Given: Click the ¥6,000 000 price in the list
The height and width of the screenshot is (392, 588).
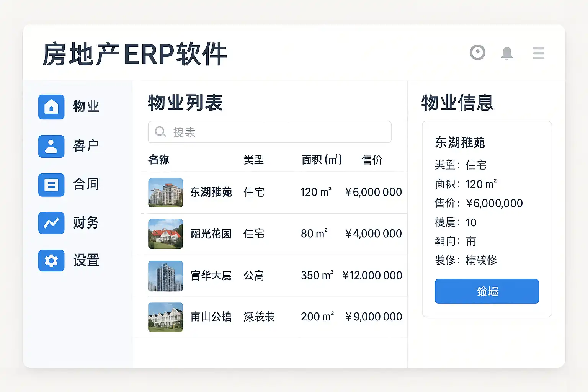Looking at the screenshot, I should click(373, 192).
